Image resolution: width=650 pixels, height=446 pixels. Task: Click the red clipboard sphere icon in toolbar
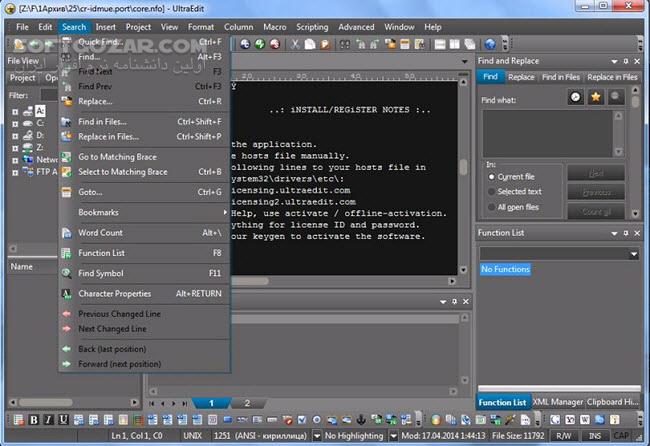[x=274, y=44]
